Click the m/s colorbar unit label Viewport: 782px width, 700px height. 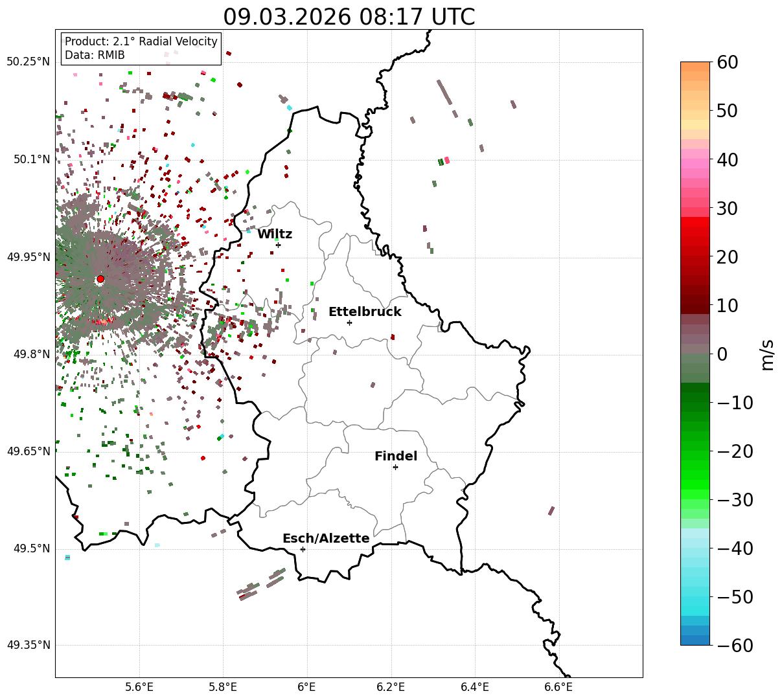[767, 354]
